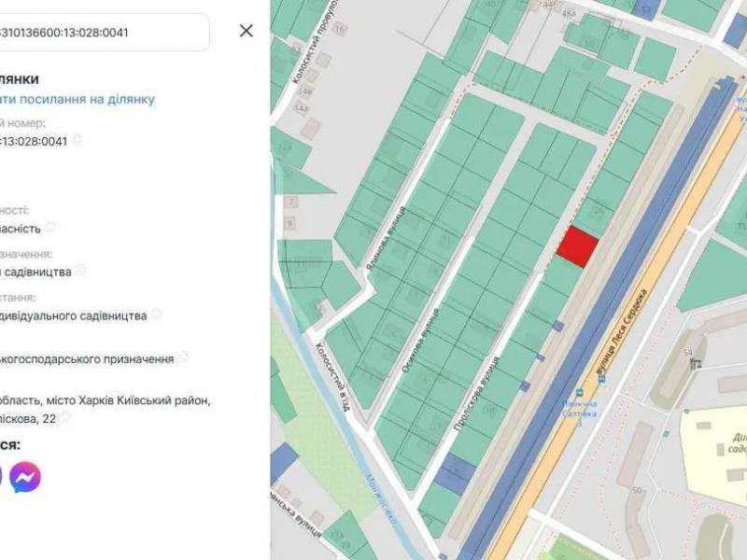This screenshot has height=560, width=747.
Task: Copy the cadastral number with the copy icon
Action: 78,140
